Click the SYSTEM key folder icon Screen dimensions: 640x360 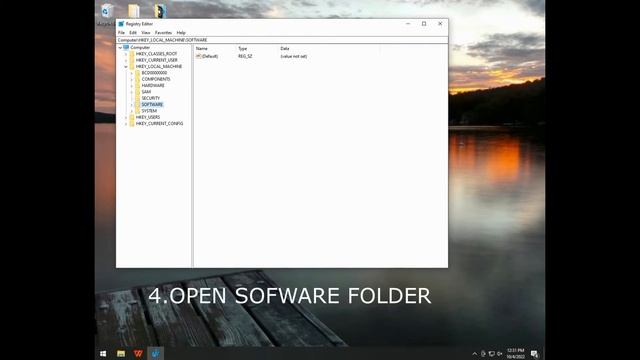pos(138,111)
